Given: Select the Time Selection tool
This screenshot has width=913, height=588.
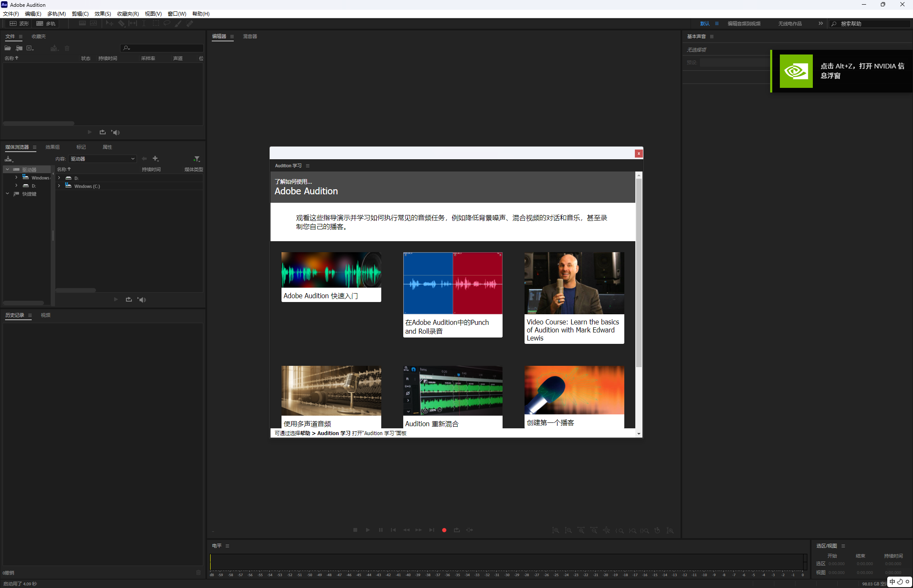Looking at the screenshot, I should point(144,24).
